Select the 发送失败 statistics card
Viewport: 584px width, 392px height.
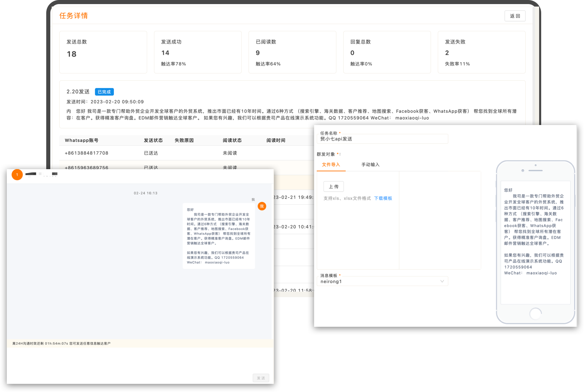(481, 52)
